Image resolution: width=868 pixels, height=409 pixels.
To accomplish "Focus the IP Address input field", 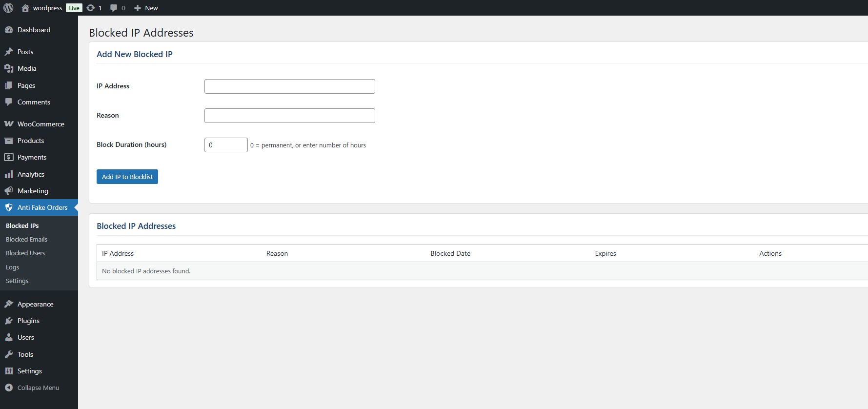I will (x=289, y=86).
